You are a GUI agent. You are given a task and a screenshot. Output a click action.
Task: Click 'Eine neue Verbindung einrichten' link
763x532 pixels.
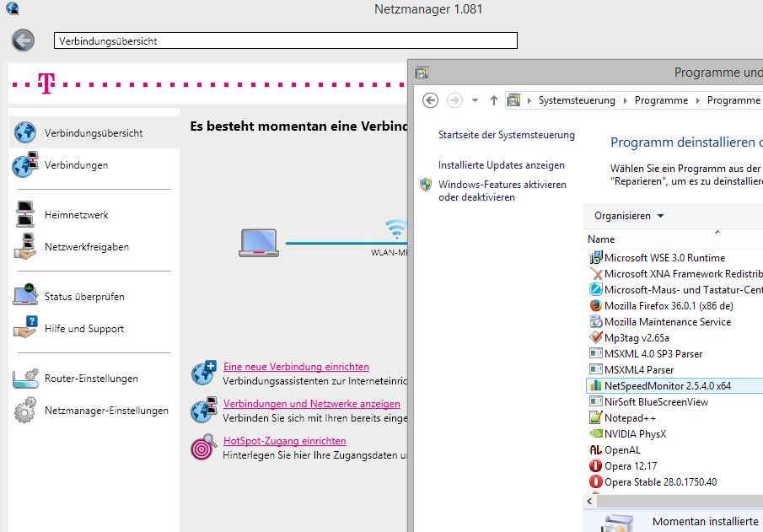click(296, 367)
